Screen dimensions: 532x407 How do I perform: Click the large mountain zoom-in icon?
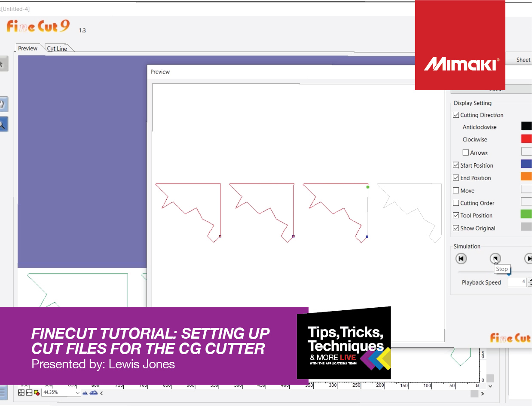coord(93,392)
